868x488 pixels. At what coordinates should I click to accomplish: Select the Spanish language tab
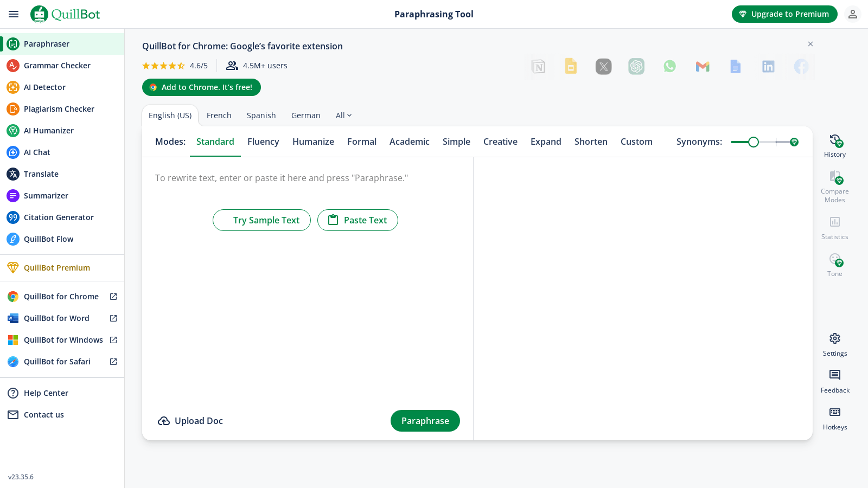pyautogui.click(x=261, y=115)
